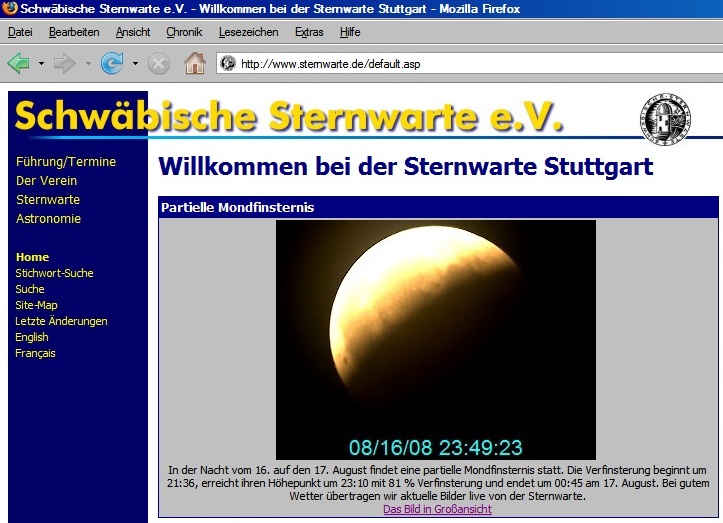The width and height of the screenshot is (723, 523).
Task: Open the Astronomie link
Action: click(48, 219)
